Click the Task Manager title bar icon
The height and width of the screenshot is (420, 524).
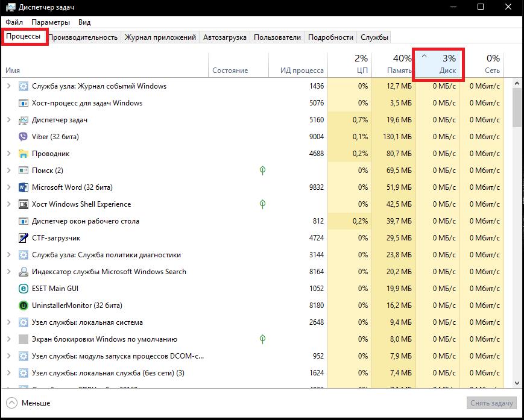pos(11,7)
